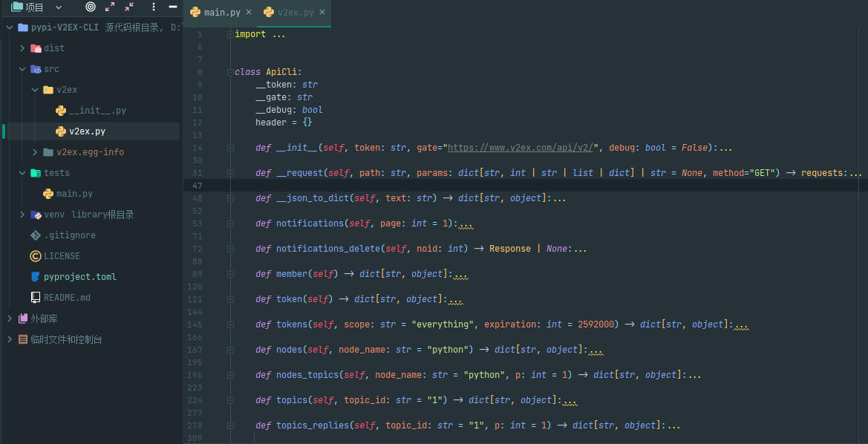Viewport: 868px width, 444px height.
Task: Click the v2ex.egg-info folder icon
Action: click(x=48, y=152)
